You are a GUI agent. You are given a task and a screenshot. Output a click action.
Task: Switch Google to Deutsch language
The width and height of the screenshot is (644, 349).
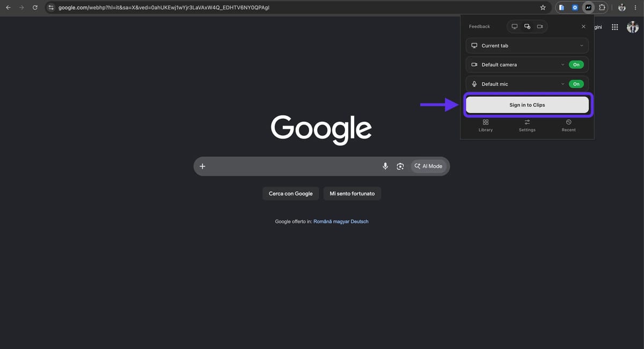tap(360, 221)
